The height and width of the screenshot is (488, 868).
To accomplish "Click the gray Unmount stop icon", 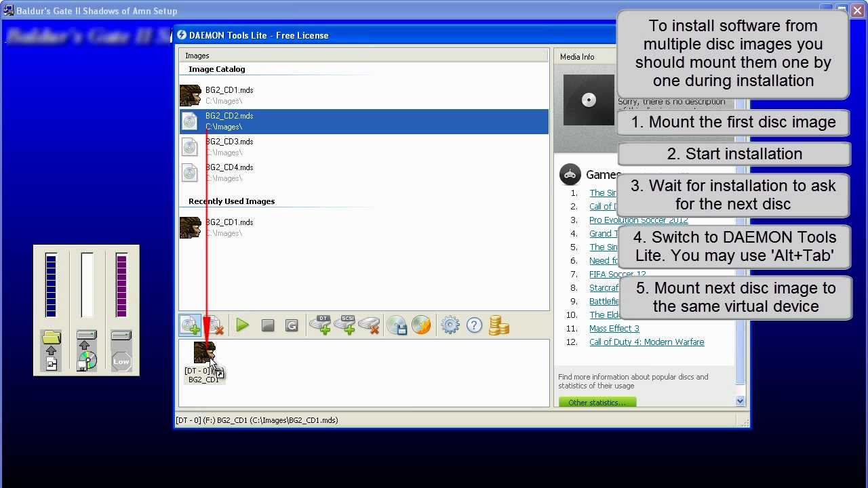I will (267, 325).
